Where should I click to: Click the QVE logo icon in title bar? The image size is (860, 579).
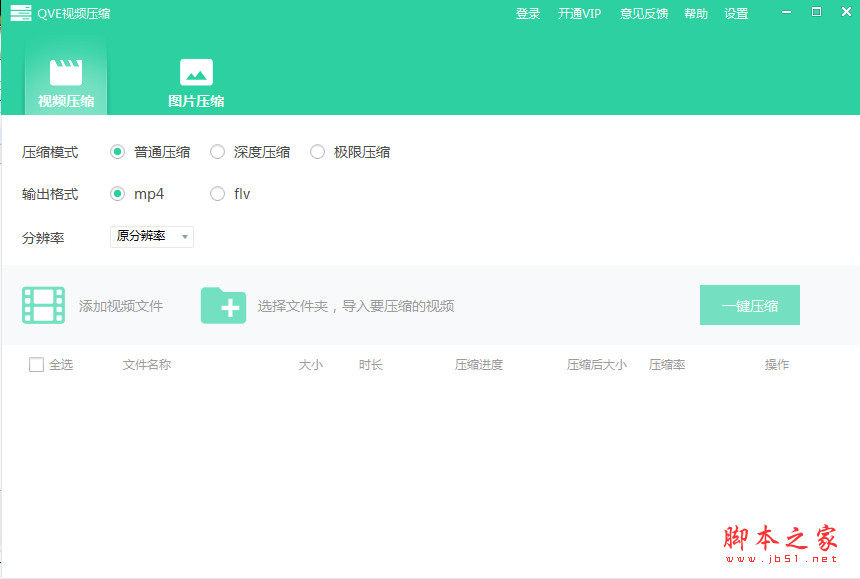[x=19, y=13]
